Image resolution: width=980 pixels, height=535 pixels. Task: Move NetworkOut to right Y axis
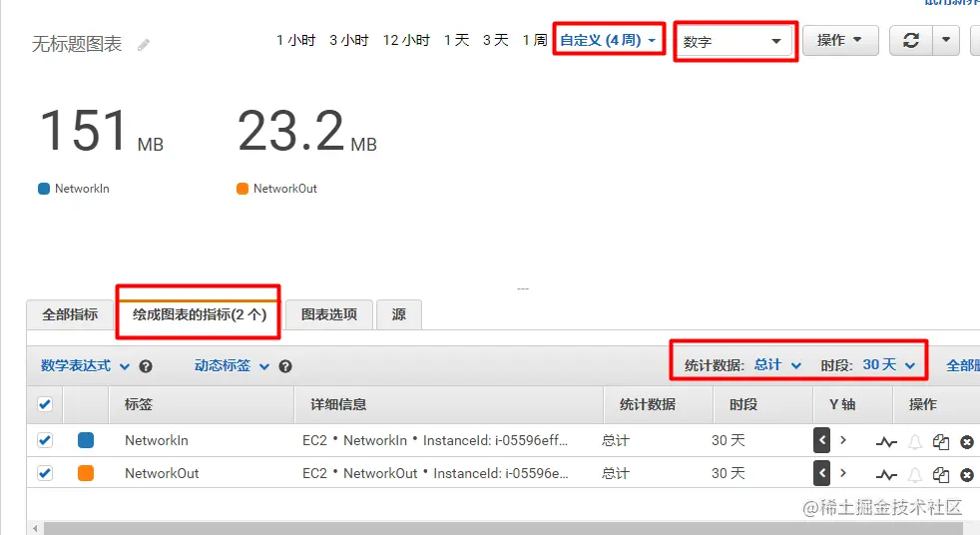point(843,473)
